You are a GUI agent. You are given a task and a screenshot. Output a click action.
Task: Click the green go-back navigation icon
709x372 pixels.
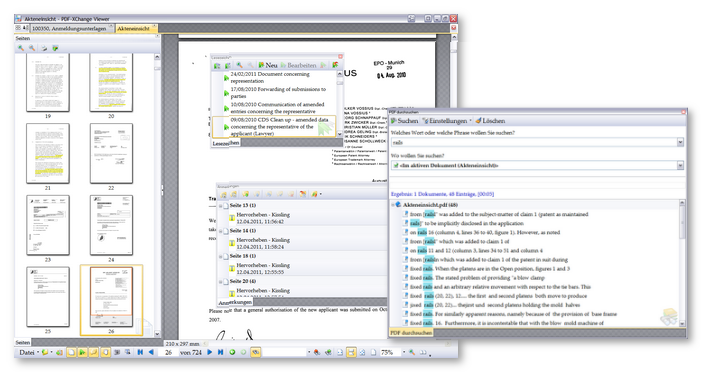pyautogui.click(x=232, y=352)
